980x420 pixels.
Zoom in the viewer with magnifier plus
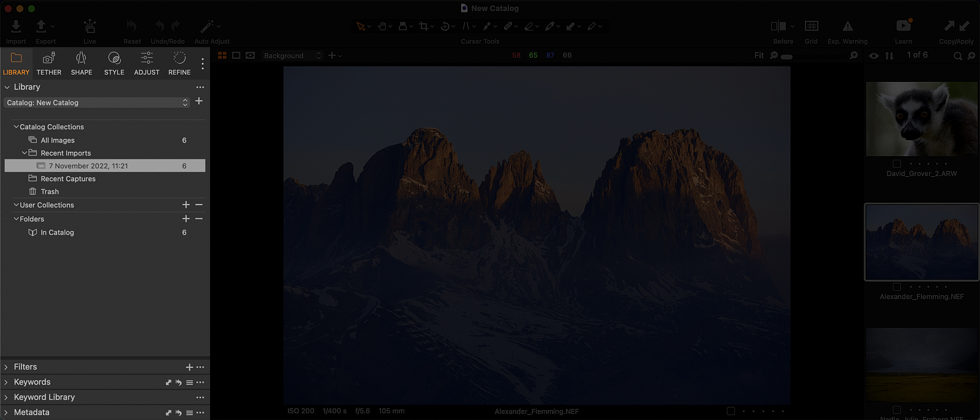point(854,55)
